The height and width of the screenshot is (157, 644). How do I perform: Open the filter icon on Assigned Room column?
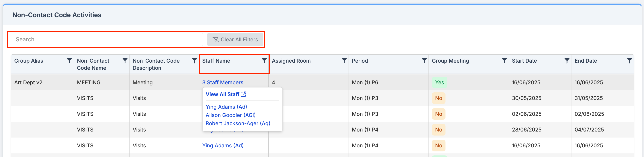click(x=344, y=60)
